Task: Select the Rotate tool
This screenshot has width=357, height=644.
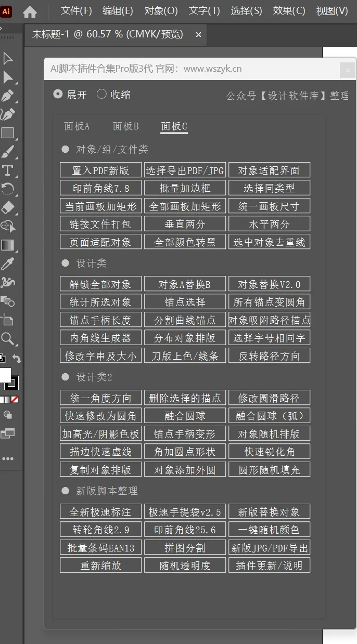Action: pos(8,189)
